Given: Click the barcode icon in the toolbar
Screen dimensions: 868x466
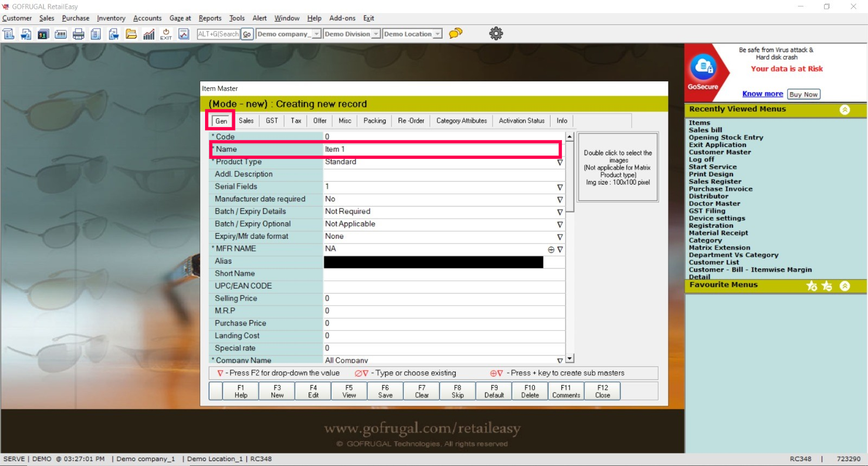Looking at the screenshot, I should [x=61, y=34].
